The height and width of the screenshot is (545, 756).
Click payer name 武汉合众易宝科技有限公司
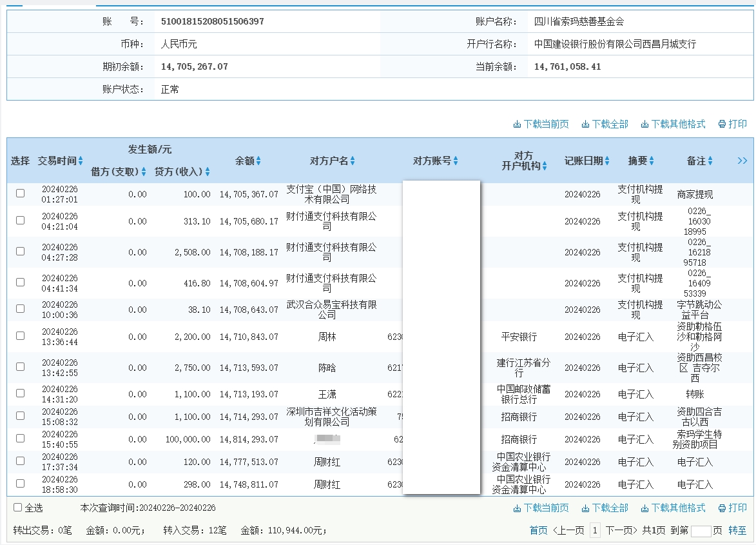(331, 310)
